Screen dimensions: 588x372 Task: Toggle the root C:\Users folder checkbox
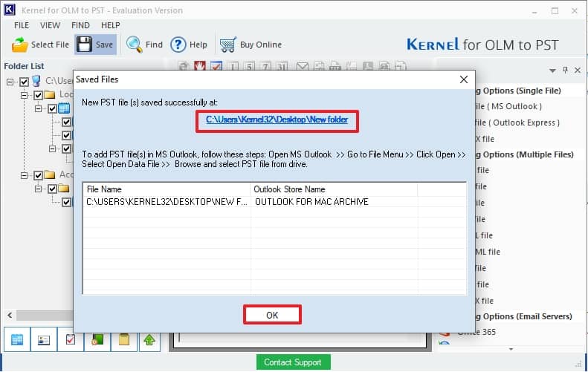coord(25,82)
